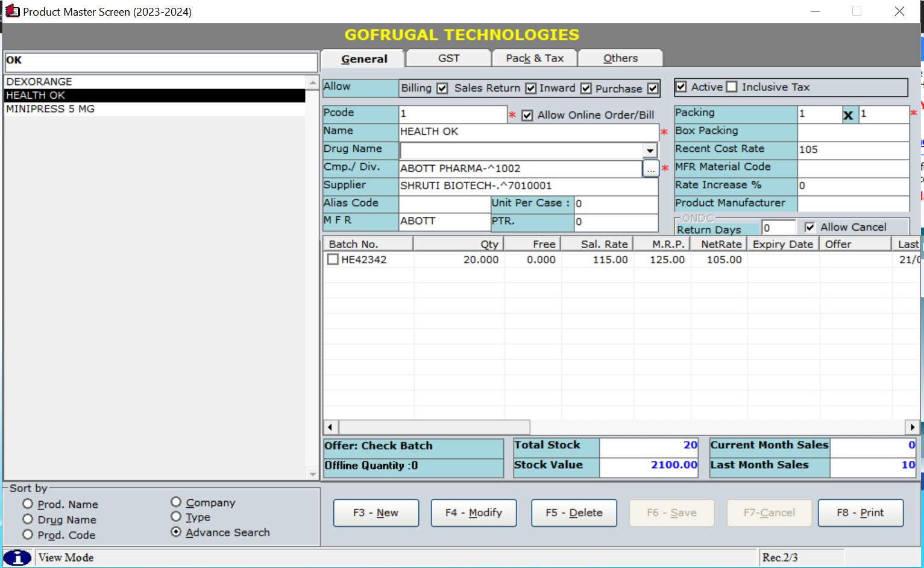Expand the Drug Name dropdown
Screen dimensions: 924x568
click(x=650, y=151)
